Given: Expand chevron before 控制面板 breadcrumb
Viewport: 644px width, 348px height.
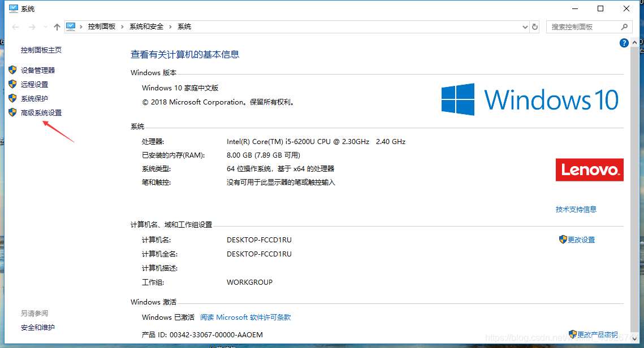Looking at the screenshot, I should (81, 27).
